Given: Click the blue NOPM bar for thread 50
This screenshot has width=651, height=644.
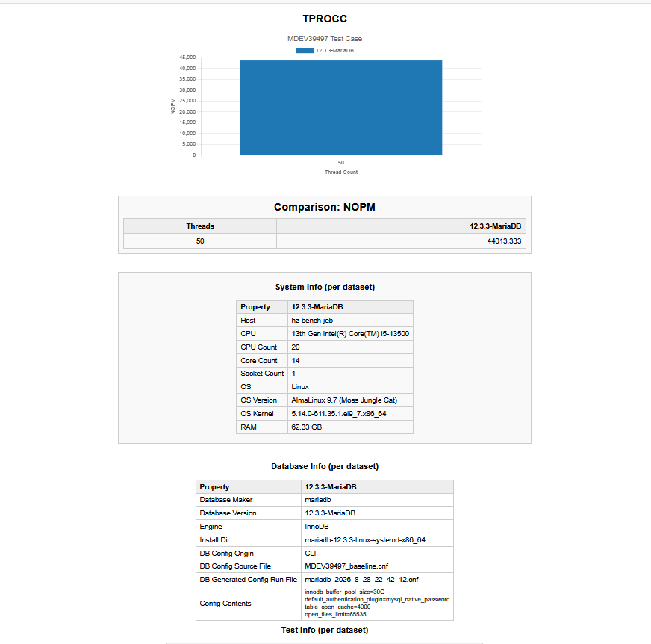Looking at the screenshot, I should [x=341, y=107].
